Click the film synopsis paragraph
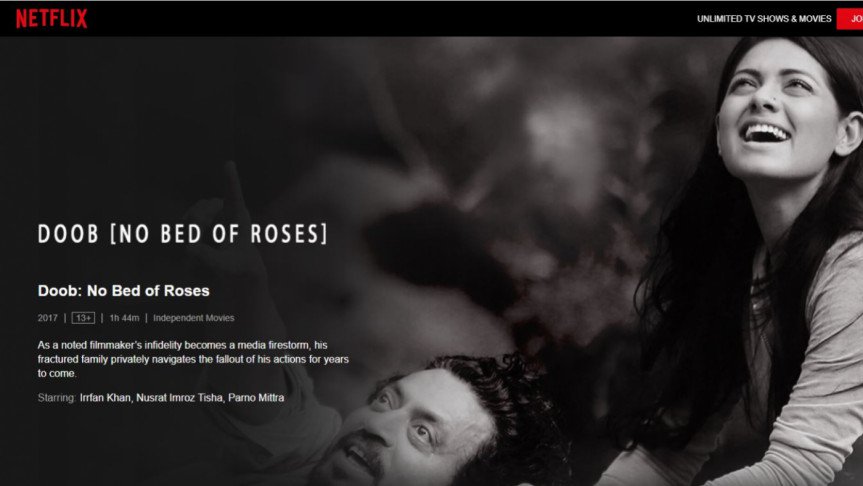 pyautogui.click(x=193, y=359)
